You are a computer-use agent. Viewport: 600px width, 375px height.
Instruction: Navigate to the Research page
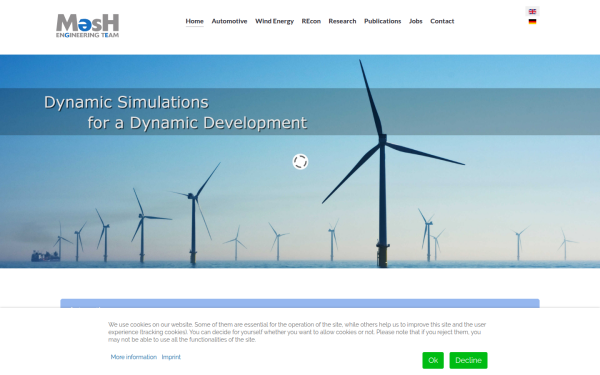pos(342,21)
